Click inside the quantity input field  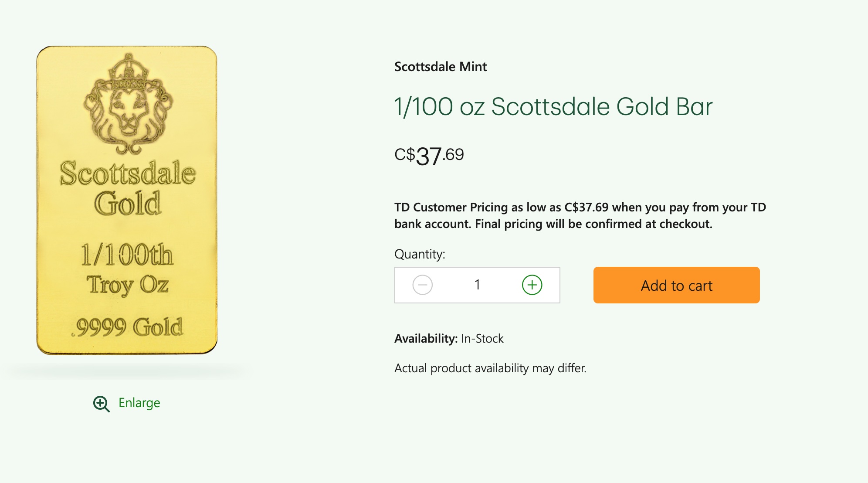[x=477, y=285]
